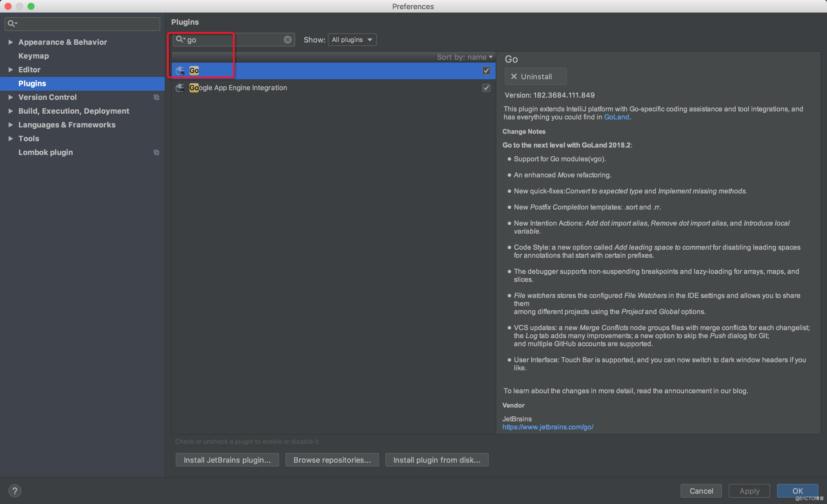Click the search magnifier icon in plugins

(x=179, y=40)
